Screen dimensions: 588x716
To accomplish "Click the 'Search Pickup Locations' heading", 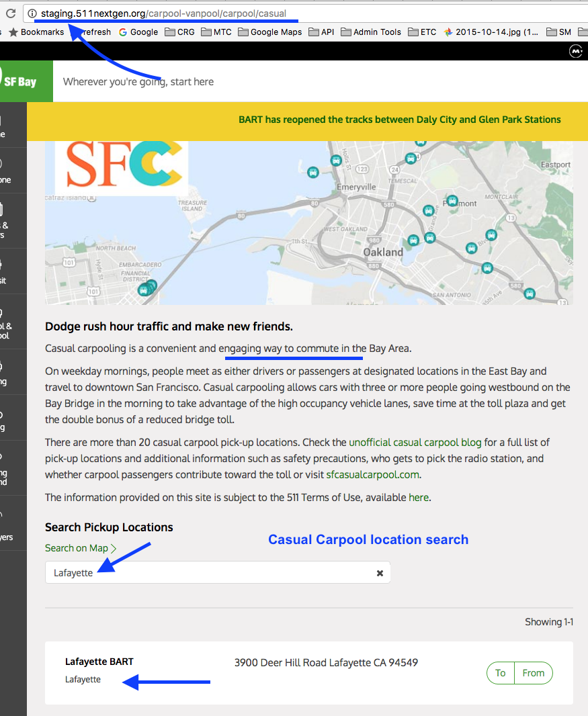I will (109, 527).
